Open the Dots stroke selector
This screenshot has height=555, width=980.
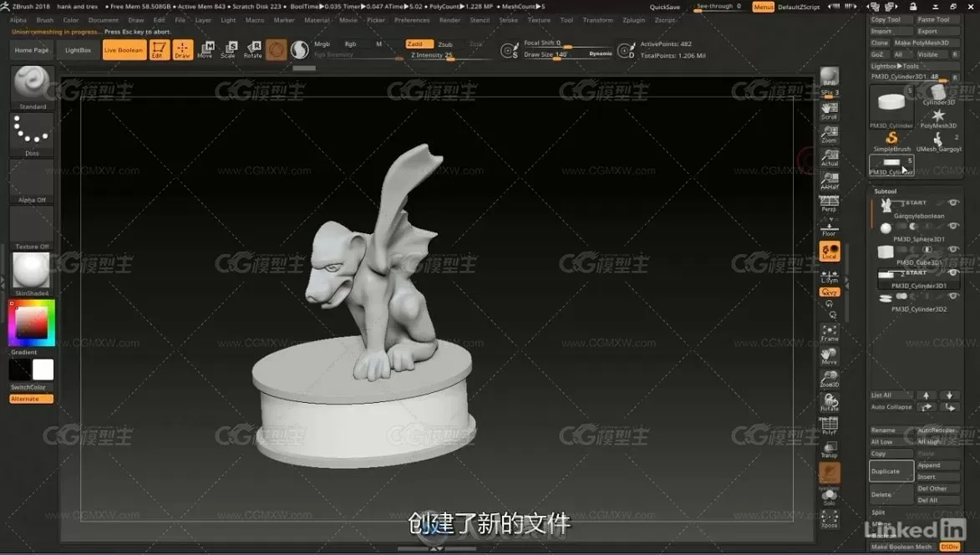(x=32, y=135)
